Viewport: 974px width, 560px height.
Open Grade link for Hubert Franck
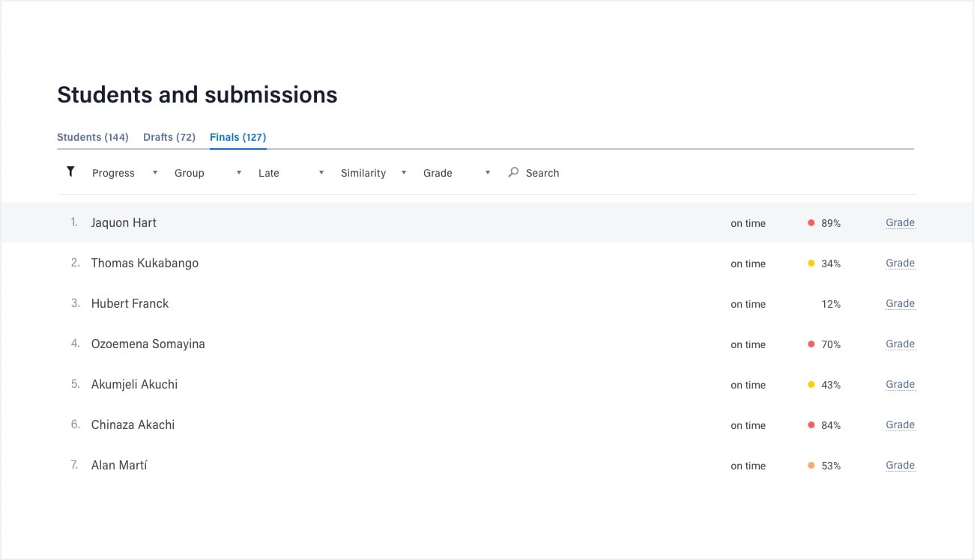[x=900, y=304]
